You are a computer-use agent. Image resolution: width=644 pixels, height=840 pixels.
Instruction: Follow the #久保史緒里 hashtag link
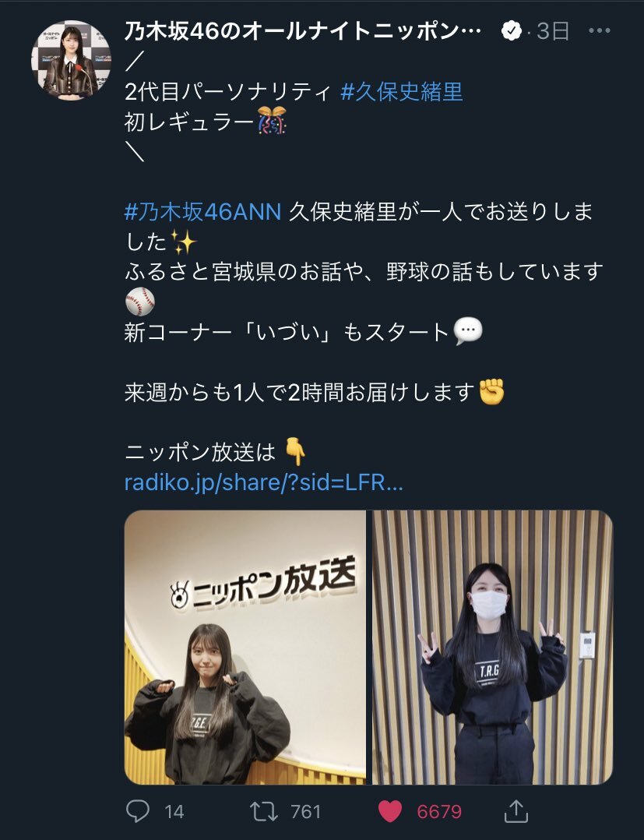coord(402,92)
